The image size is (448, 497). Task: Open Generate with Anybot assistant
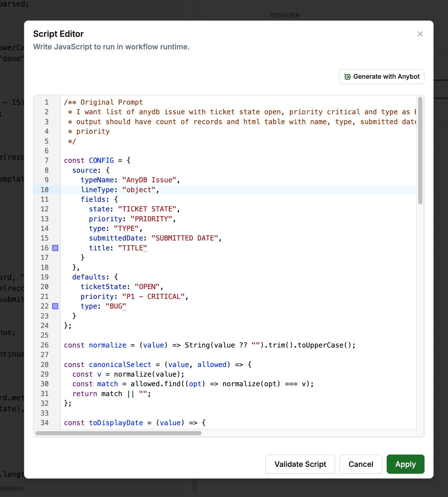382,77
